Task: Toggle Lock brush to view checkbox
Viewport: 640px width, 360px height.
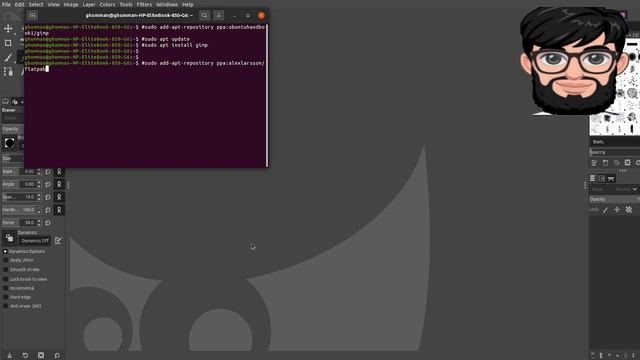Action: tap(6, 279)
